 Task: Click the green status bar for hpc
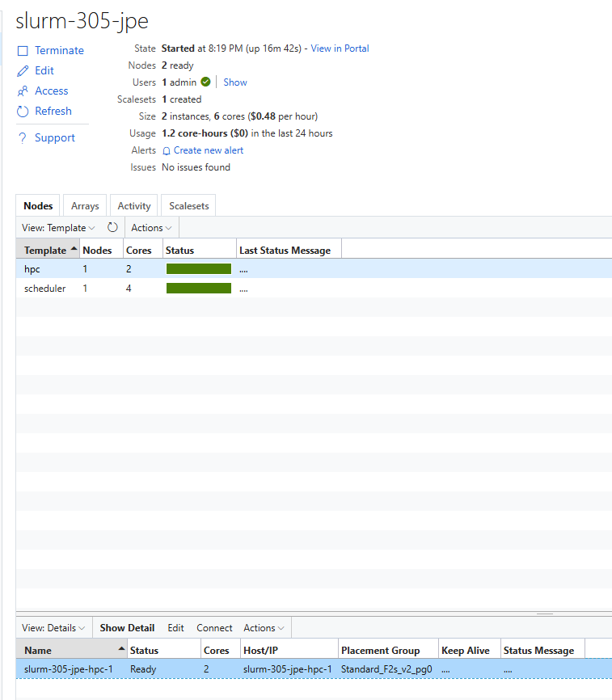point(199,269)
